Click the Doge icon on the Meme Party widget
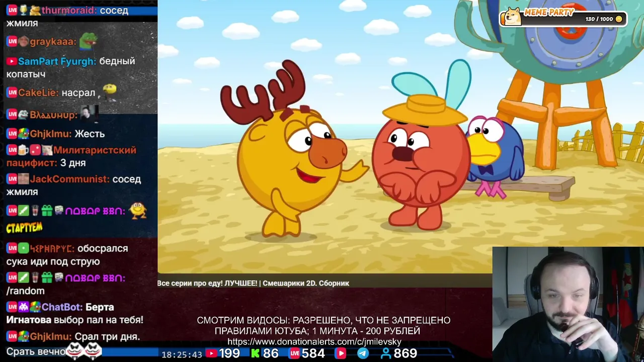This screenshot has height=362, width=644. [x=512, y=17]
